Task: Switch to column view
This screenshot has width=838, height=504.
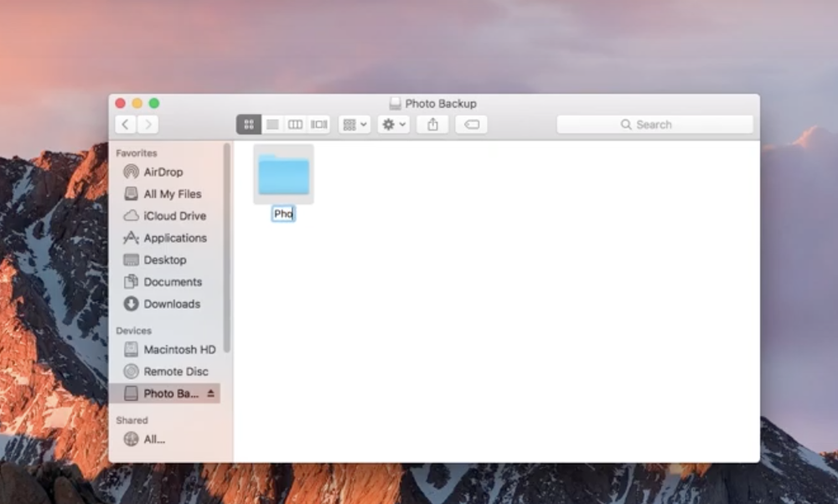Action: coord(295,125)
